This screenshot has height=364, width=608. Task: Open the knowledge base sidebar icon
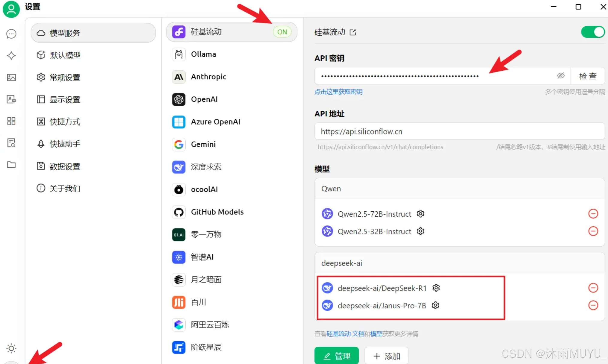pyautogui.click(x=11, y=143)
